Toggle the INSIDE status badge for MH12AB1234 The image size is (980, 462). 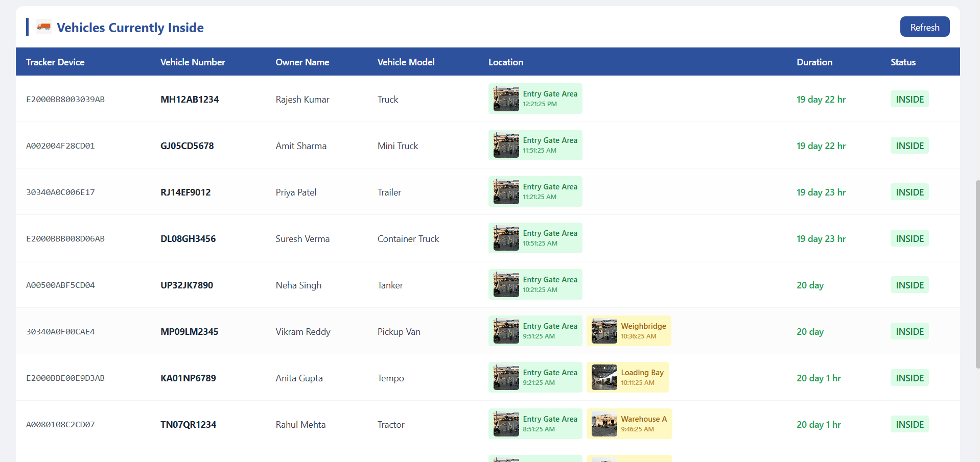coord(909,99)
